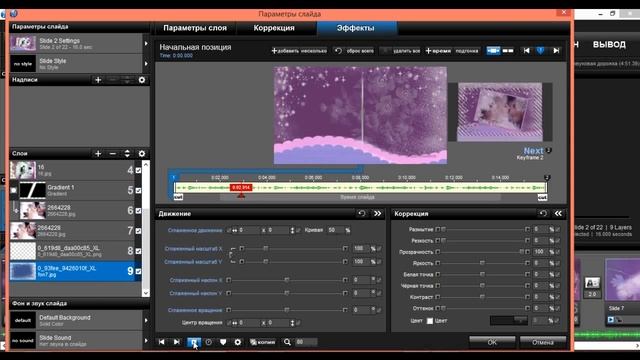Click the Кривая percentage input field

[336, 230]
